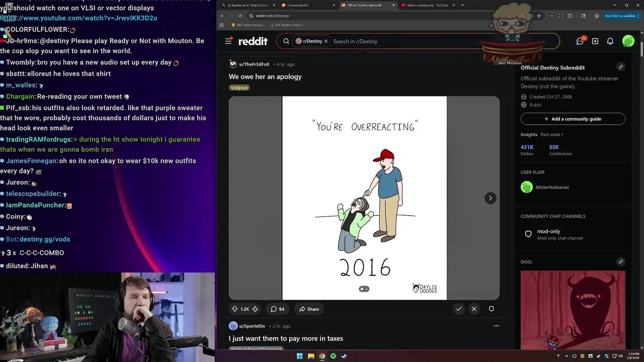The height and width of the screenshot is (362, 644).
Task: Click 'Add a community guide' button
Action: click(x=573, y=119)
